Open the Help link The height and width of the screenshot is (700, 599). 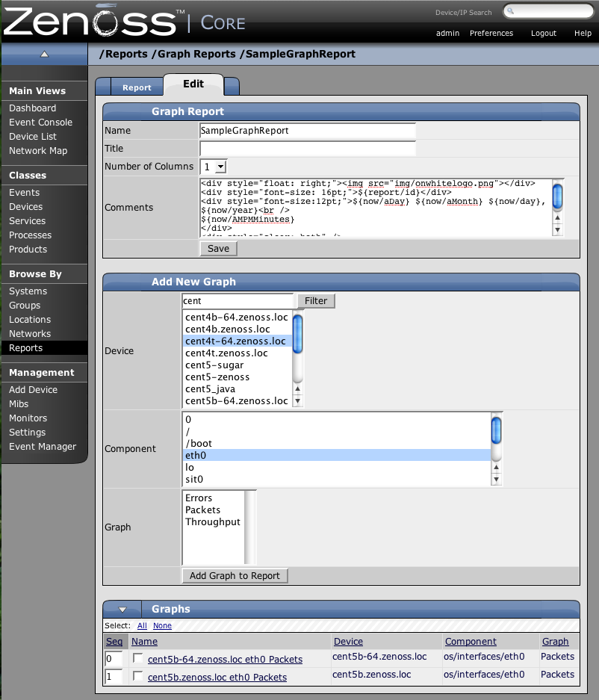pos(583,33)
